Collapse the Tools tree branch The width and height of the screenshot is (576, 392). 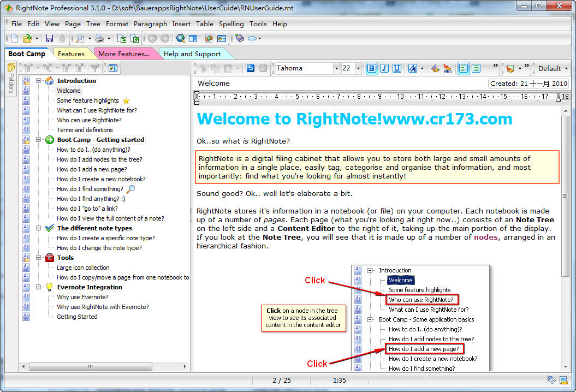click(x=39, y=258)
